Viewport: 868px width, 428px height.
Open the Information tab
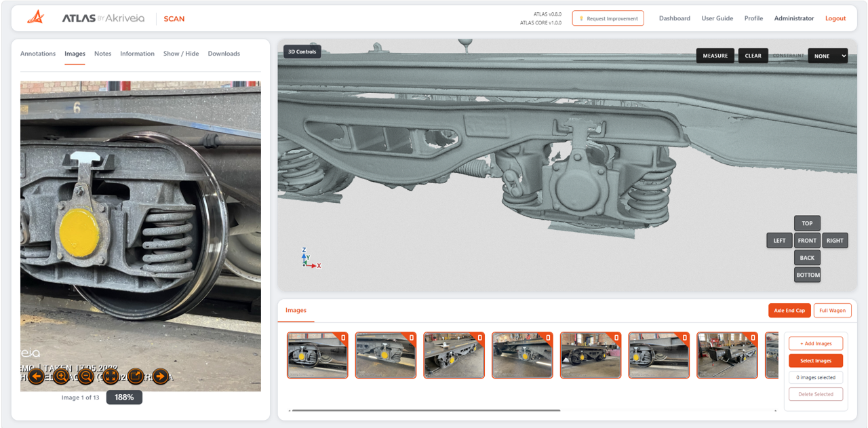tap(137, 54)
